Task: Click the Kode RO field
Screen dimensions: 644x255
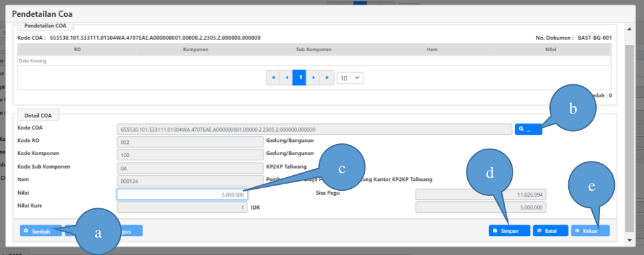Action: [x=190, y=142]
